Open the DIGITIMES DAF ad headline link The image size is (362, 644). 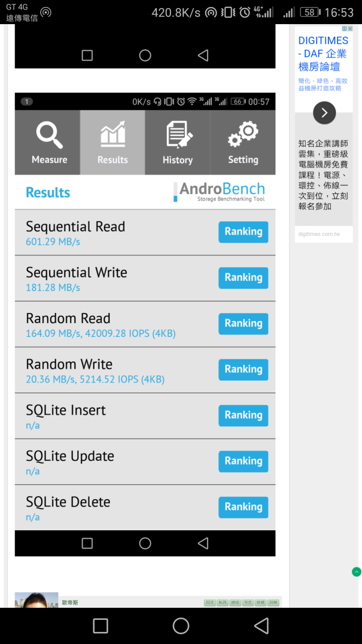323,54
